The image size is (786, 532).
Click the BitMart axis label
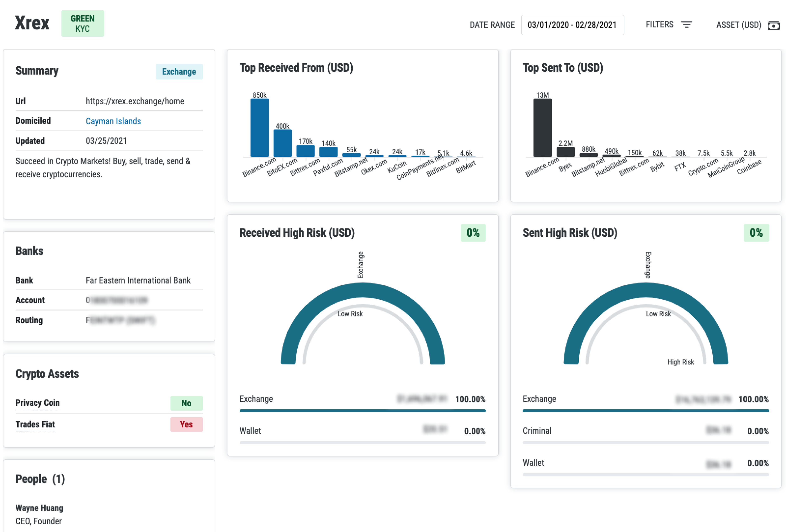(x=466, y=167)
